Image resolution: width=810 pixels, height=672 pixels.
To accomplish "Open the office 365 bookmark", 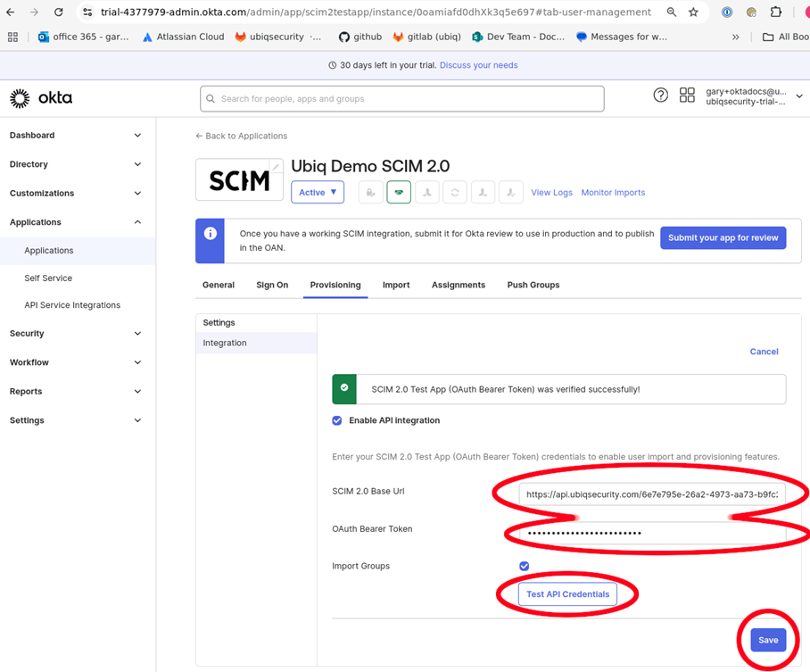I will [84, 37].
